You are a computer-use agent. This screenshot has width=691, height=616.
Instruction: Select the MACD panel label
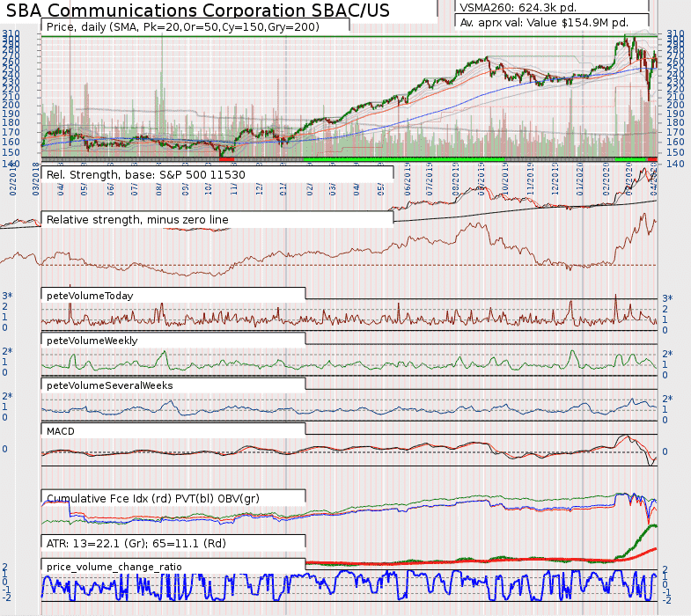pyautogui.click(x=61, y=431)
